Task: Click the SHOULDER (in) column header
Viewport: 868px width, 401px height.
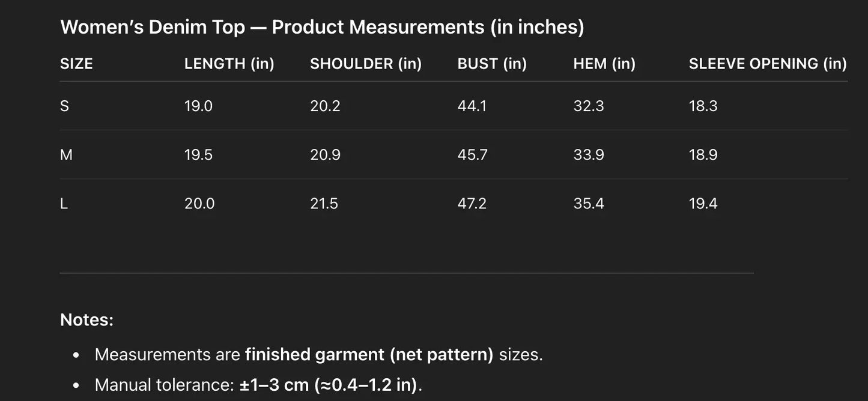Action: (x=366, y=64)
